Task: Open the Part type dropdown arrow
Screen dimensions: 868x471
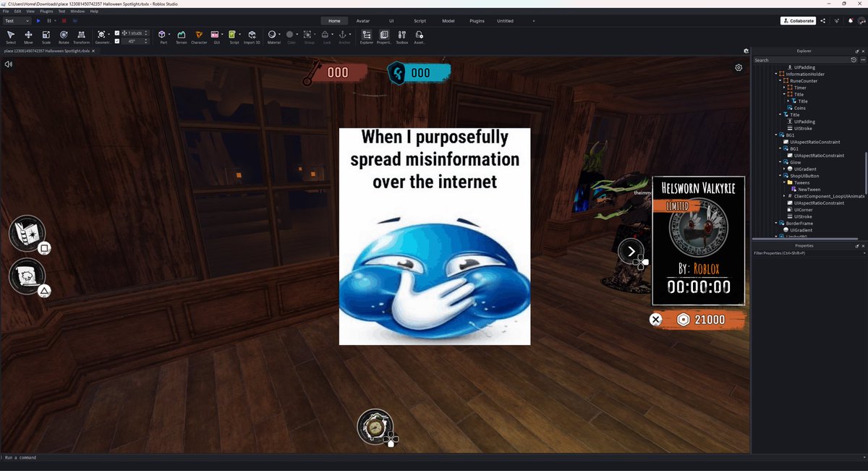Action: [x=170, y=34]
